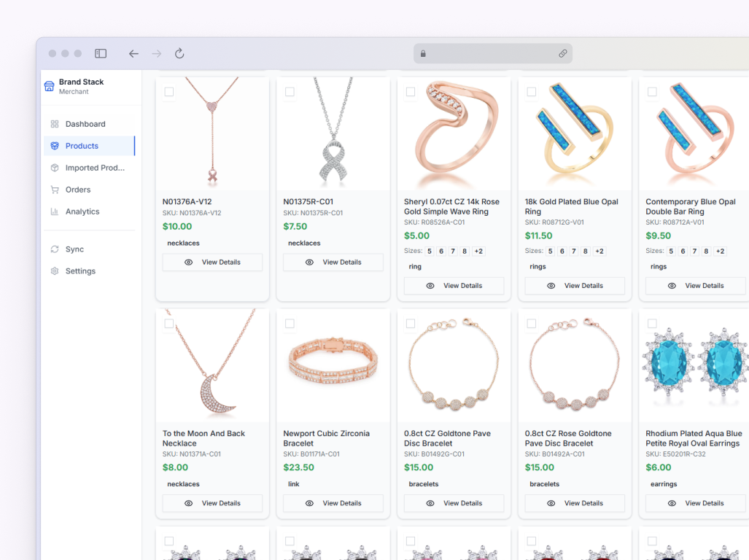Choose size 7 on Sheryl Wave Ring
Screen dimensions: 749x560
tap(453, 252)
